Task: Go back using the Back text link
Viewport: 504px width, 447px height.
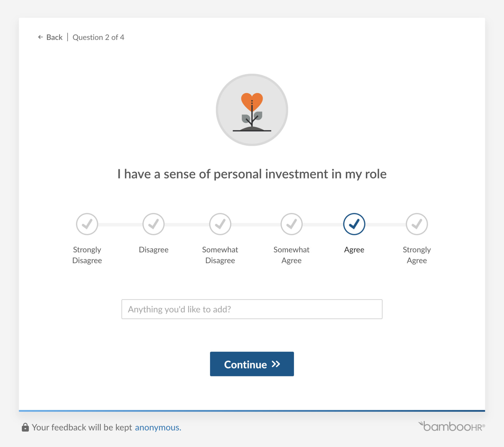Action: pos(54,37)
